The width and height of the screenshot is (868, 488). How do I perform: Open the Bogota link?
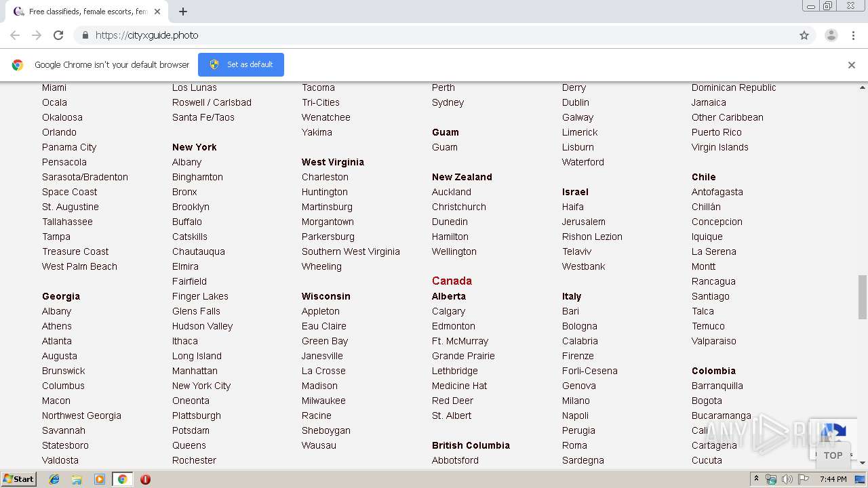point(707,401)
